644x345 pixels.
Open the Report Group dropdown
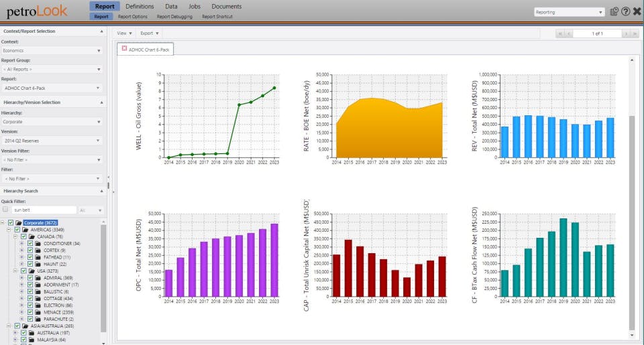coord(52,69)
